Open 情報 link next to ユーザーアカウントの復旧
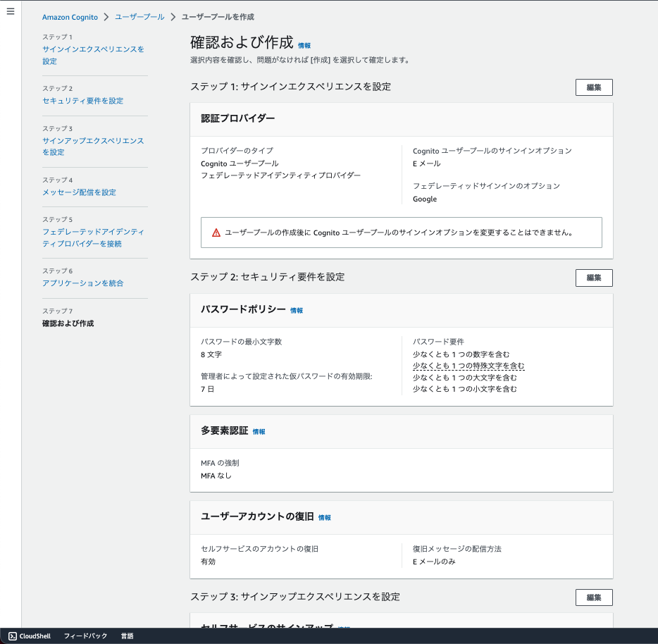The width and height of the screenshot is (658, 644). [x=324, y=518]
